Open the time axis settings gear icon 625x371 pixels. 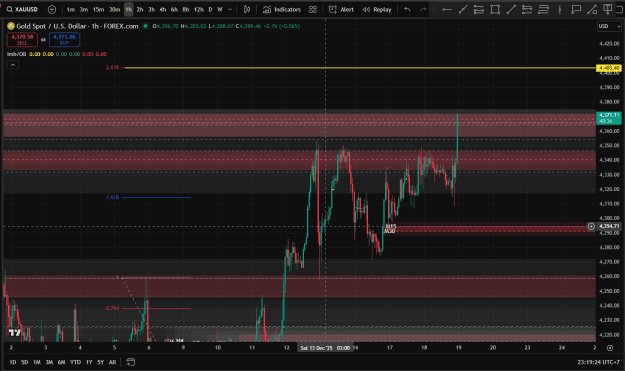tap(609, 347)
